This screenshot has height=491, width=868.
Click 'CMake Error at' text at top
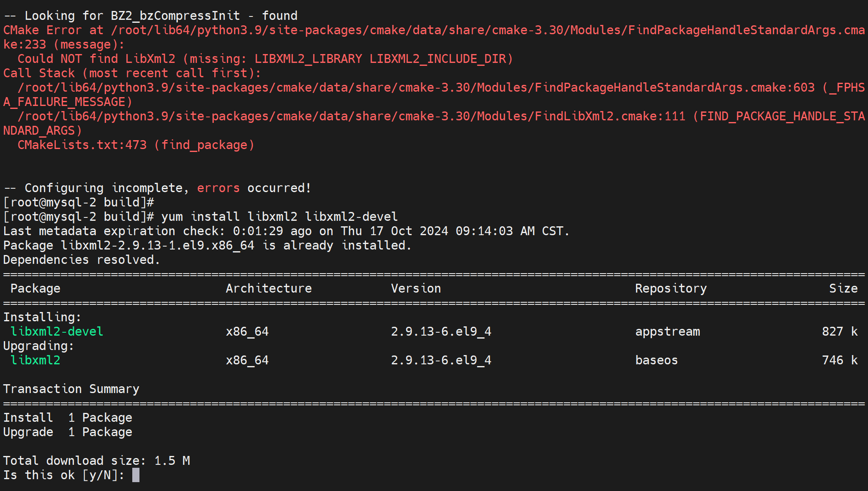click(x=53, y=30)
